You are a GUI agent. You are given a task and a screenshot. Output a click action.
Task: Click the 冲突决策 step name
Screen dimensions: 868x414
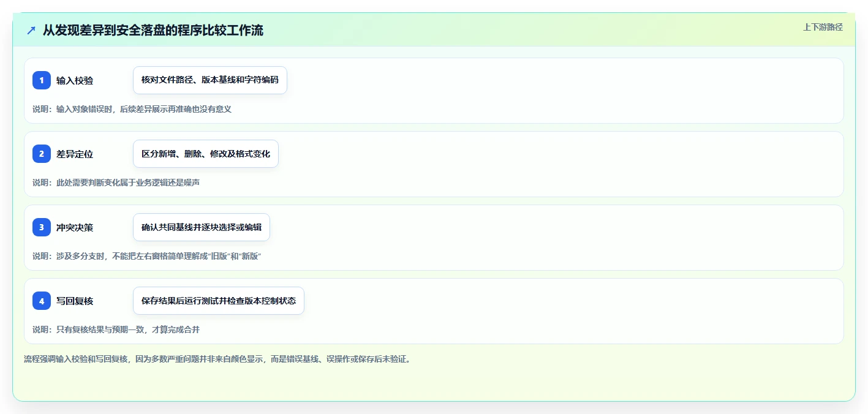pos(75,227)
